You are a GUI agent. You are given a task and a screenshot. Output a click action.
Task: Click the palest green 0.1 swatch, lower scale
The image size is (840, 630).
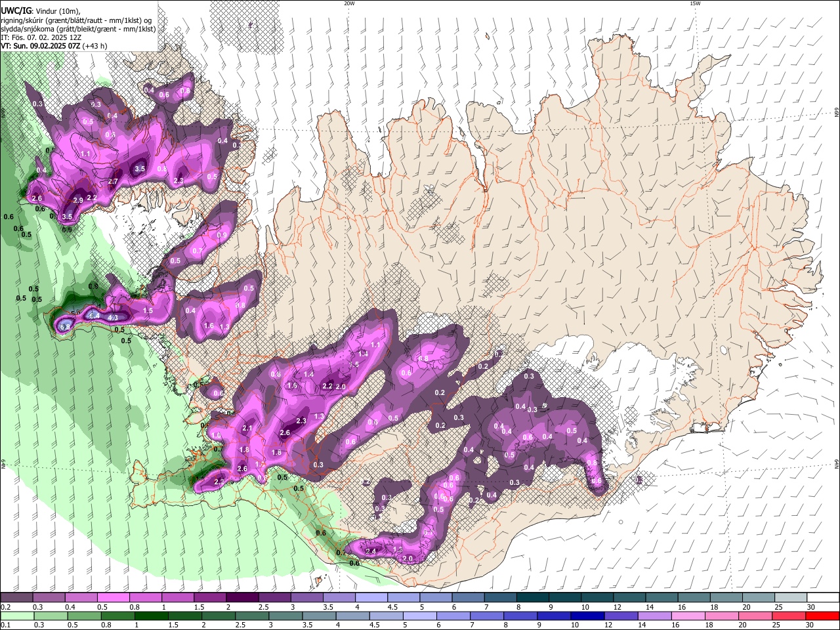[x=17, y=616]
